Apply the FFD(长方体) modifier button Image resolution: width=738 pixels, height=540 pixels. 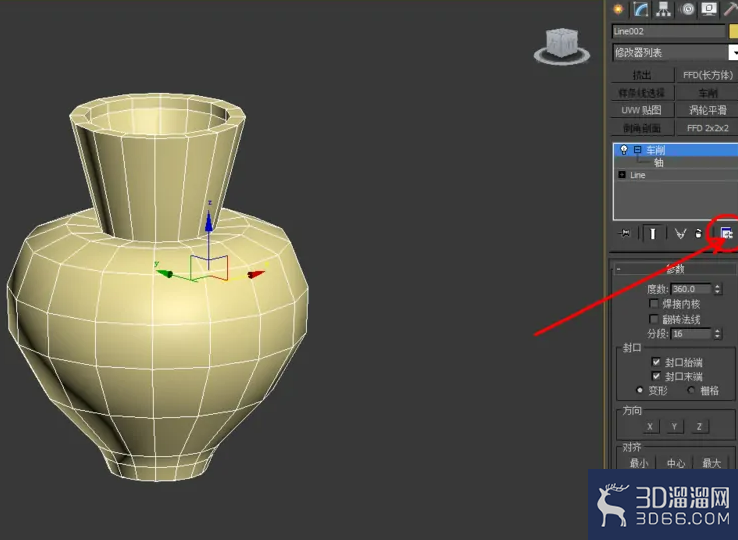(707, 75)
